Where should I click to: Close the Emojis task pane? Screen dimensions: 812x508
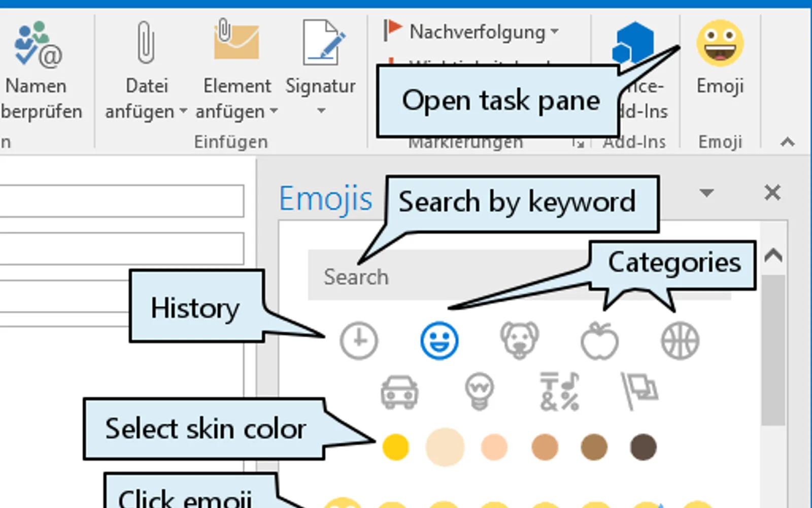pos(772,193)
